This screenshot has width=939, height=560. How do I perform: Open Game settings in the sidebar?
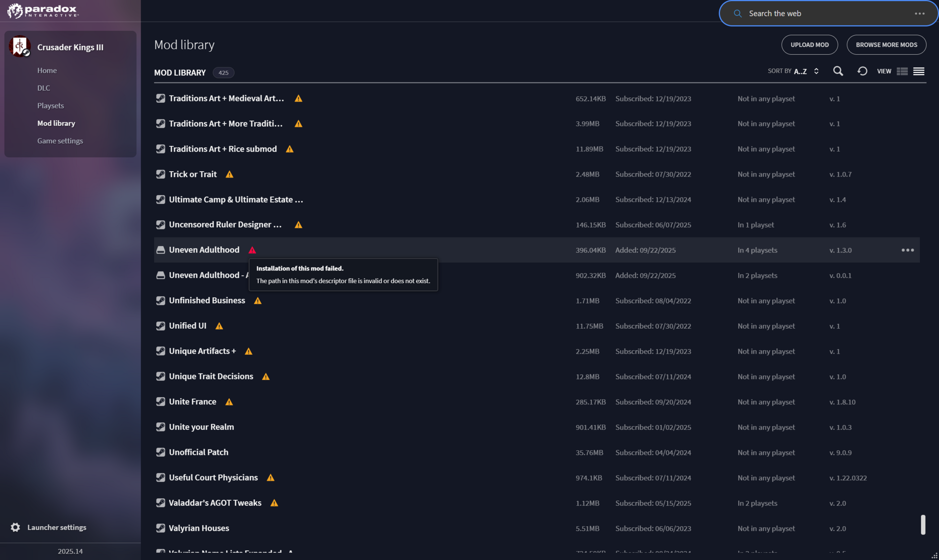click(60, 141)
